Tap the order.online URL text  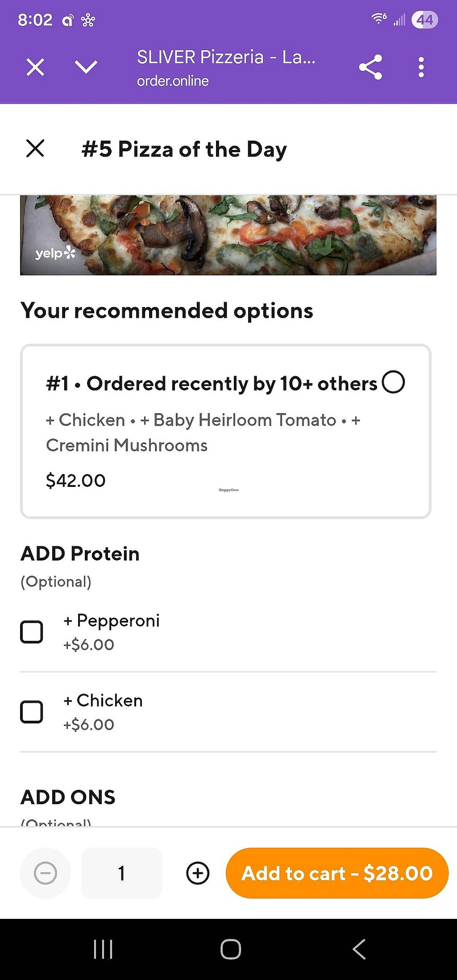[173, 81]
